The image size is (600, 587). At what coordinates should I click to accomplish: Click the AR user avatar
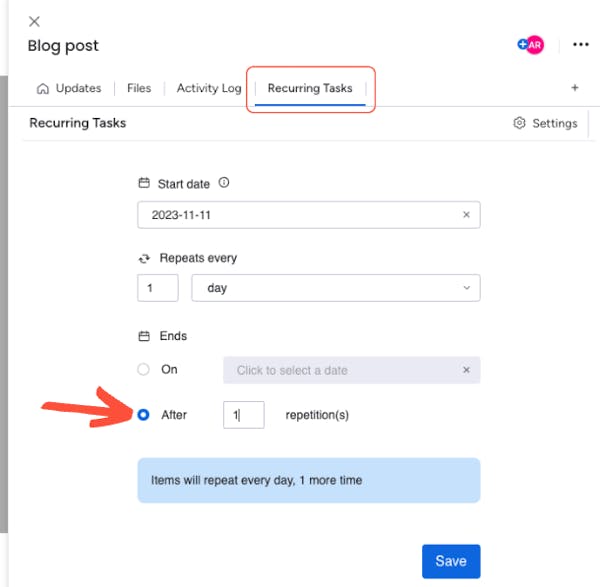tap(534, 45)
